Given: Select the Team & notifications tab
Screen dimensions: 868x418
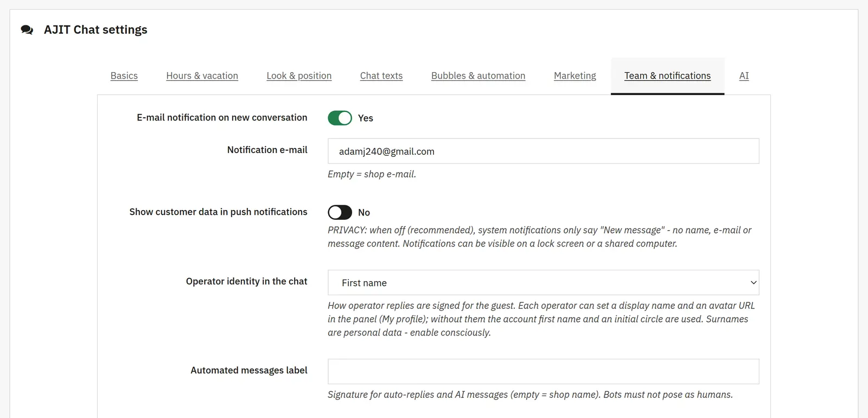Looking at the screenshot, I should click(667, 76).
